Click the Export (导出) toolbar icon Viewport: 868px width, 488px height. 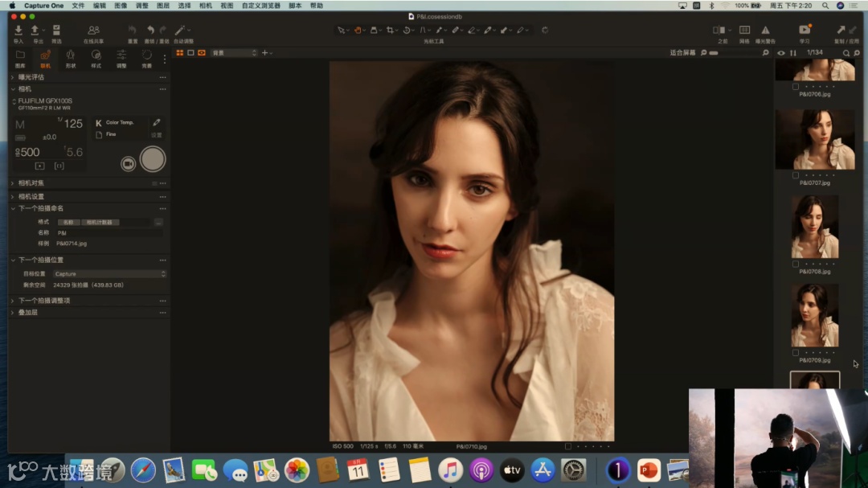[35, 30]
